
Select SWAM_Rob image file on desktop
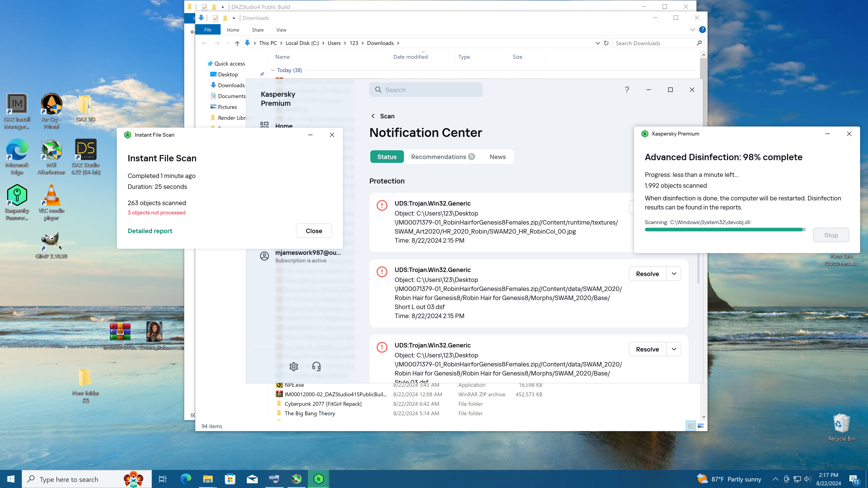(154, 336)
